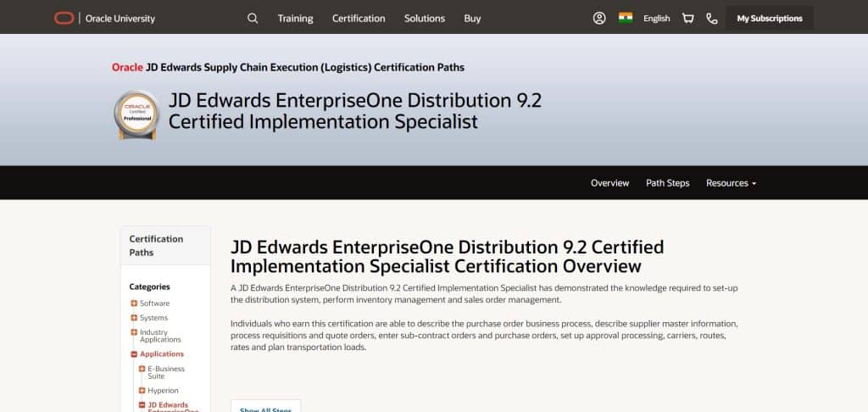Open the Hyperion link
The image size is (868, 412).
click(163, 391)
